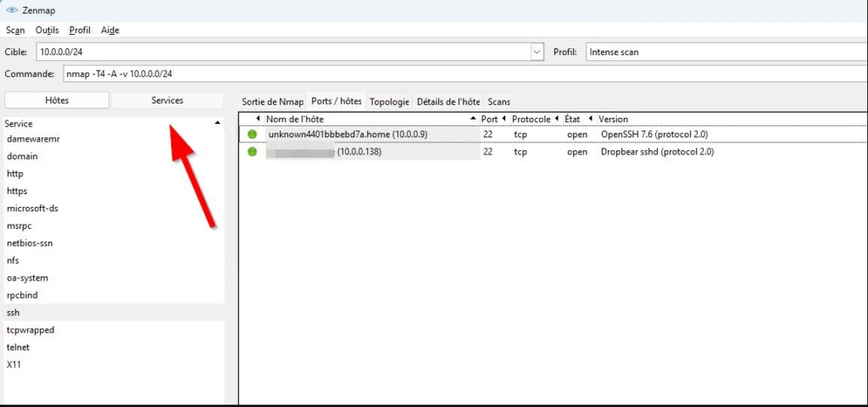Viewport: 868px width, 407px height.
Task: Select the netbios-ssn service
Action: click(114, 243)
